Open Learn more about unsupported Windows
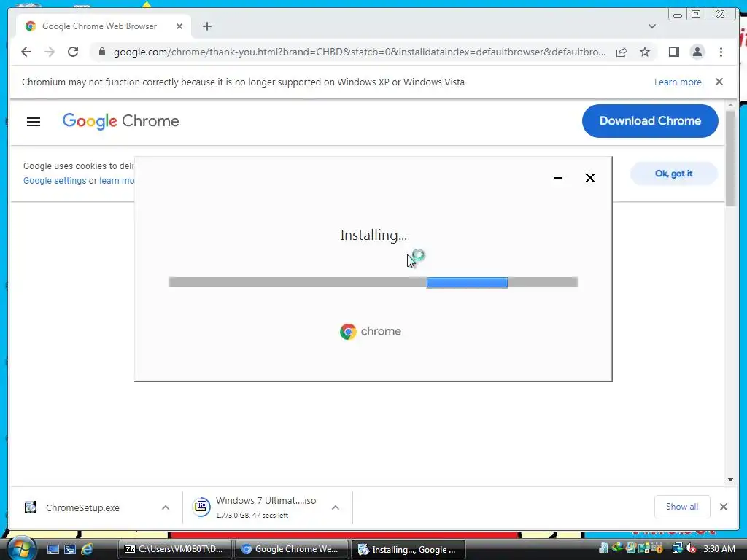Image resolution: width=747 pixels, height=560 pixels. (678, 82)
